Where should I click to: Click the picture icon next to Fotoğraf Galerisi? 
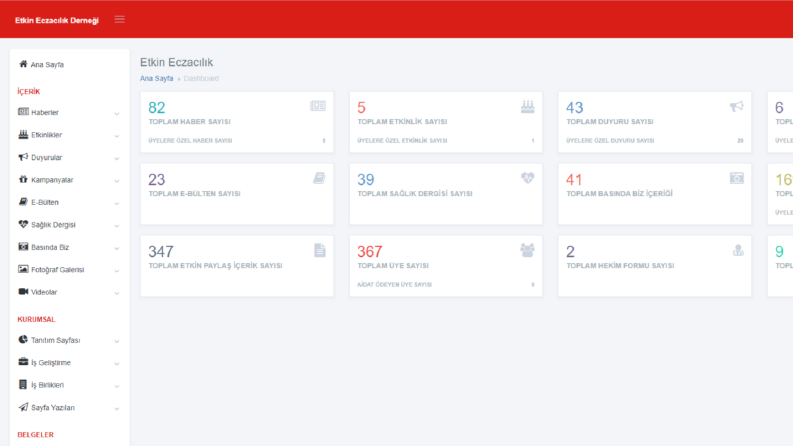click(23, 269)
